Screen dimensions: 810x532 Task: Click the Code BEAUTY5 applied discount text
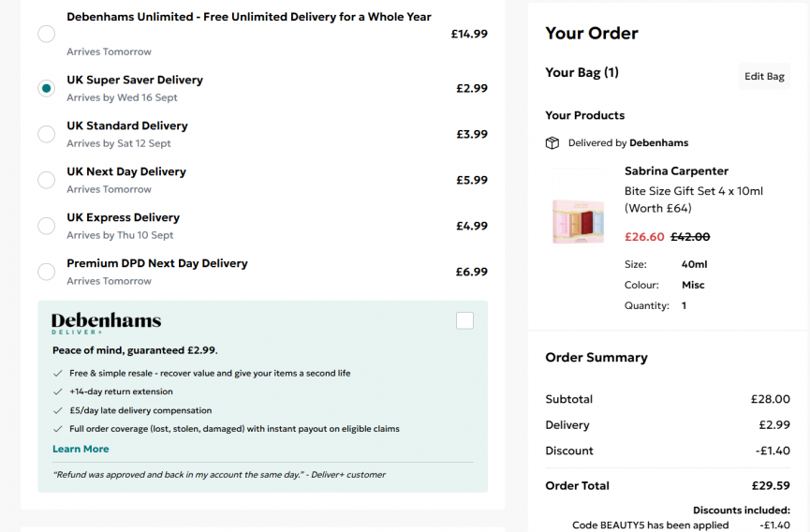coord(651,525)
